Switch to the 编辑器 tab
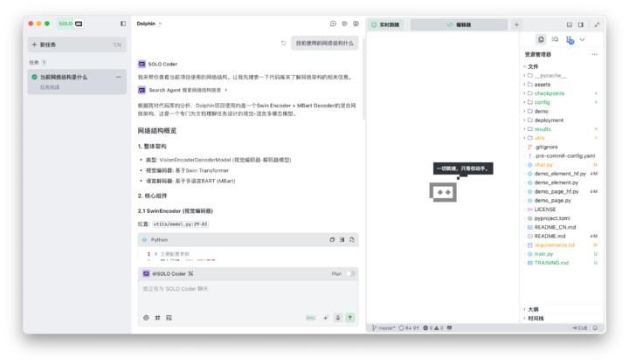The height and width of the screenshot is (364, 629). pyautogui.click(x=459, y=25)
